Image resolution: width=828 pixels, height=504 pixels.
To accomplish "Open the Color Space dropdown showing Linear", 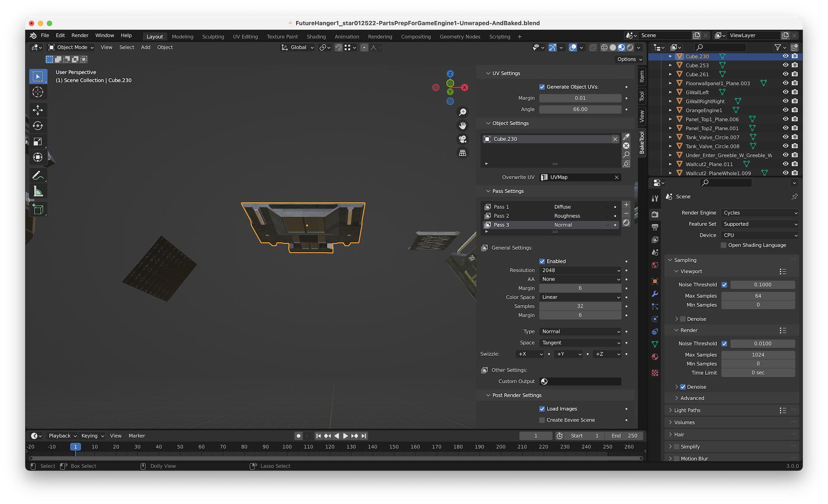I will (580, 298).
